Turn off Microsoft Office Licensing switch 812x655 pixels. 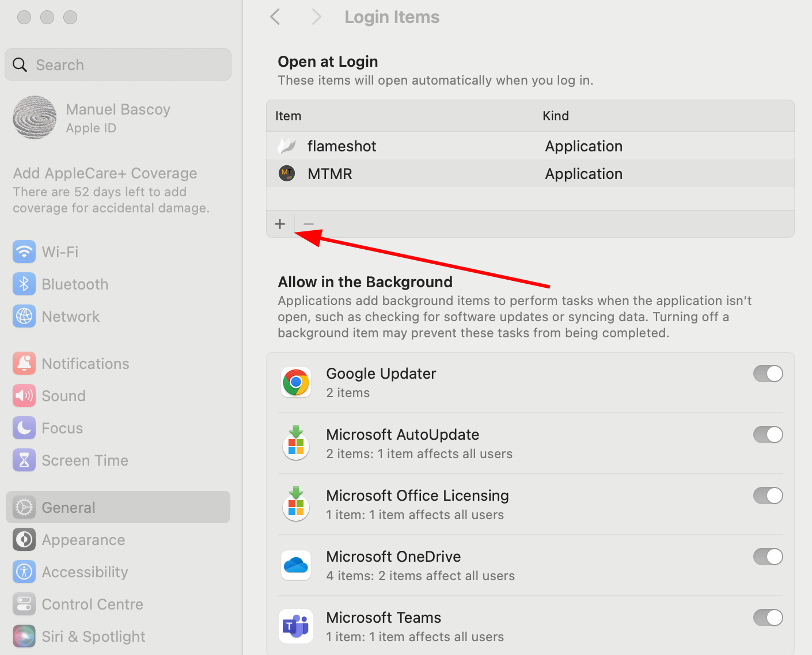point(768,496)
